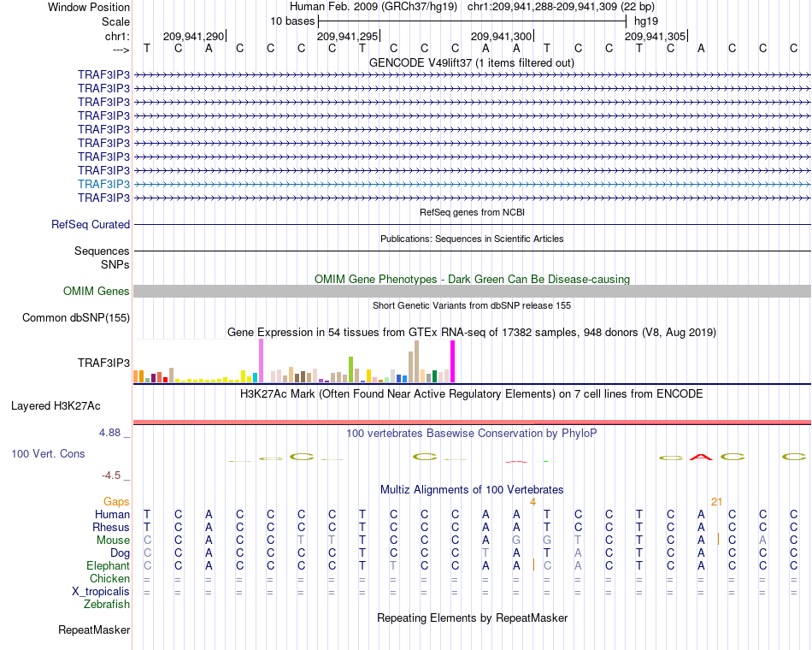This screenshot has height=650, width=812.
Task: Click the Layered H3K27Ac track label
Action: point(56,406)
